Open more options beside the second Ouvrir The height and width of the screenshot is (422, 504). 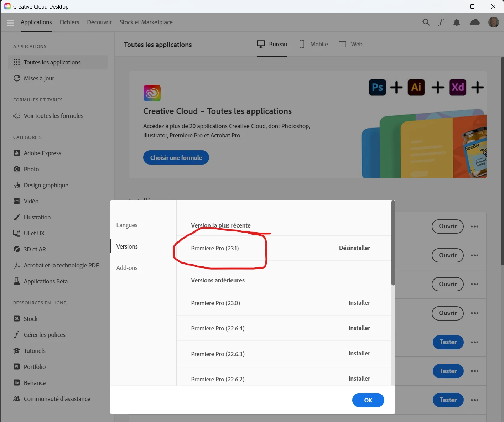[474, 255]
